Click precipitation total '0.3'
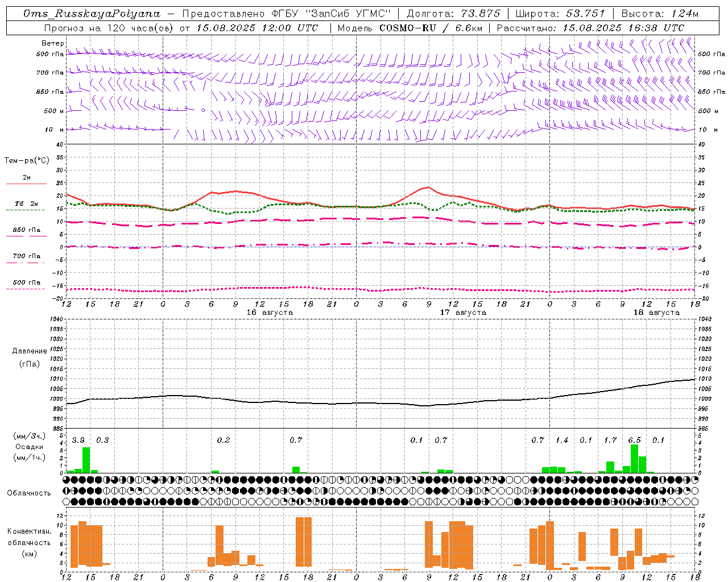 [102, 440]
